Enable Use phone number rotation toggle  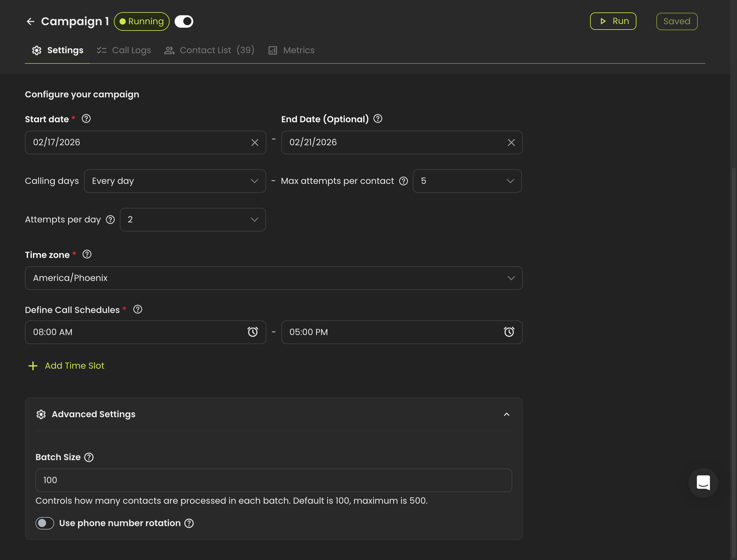tap(45, 523)
